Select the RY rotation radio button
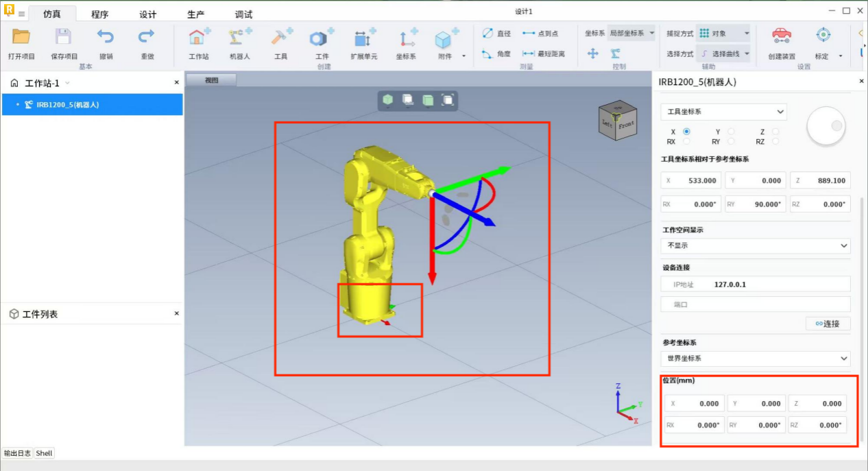 (731, 141)
